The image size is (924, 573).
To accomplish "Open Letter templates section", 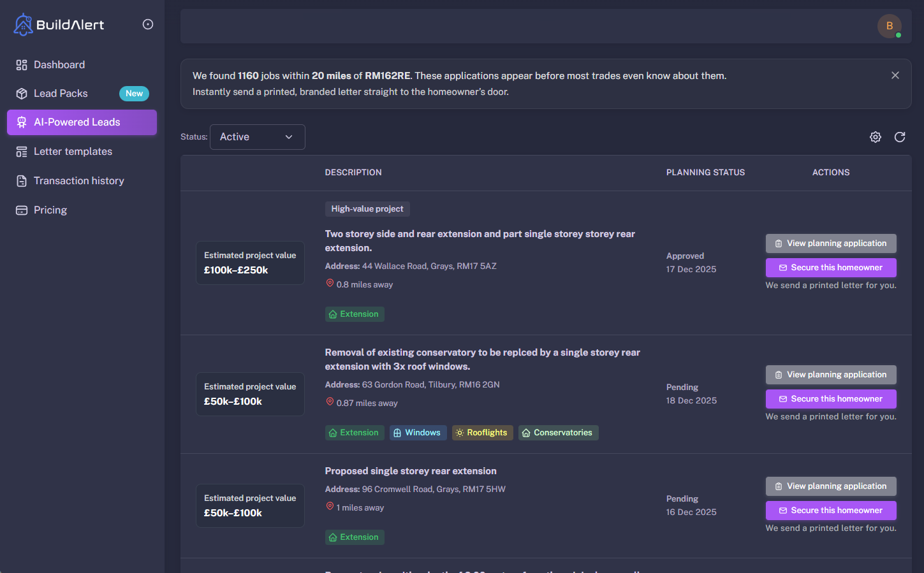I will coord(73,152).
